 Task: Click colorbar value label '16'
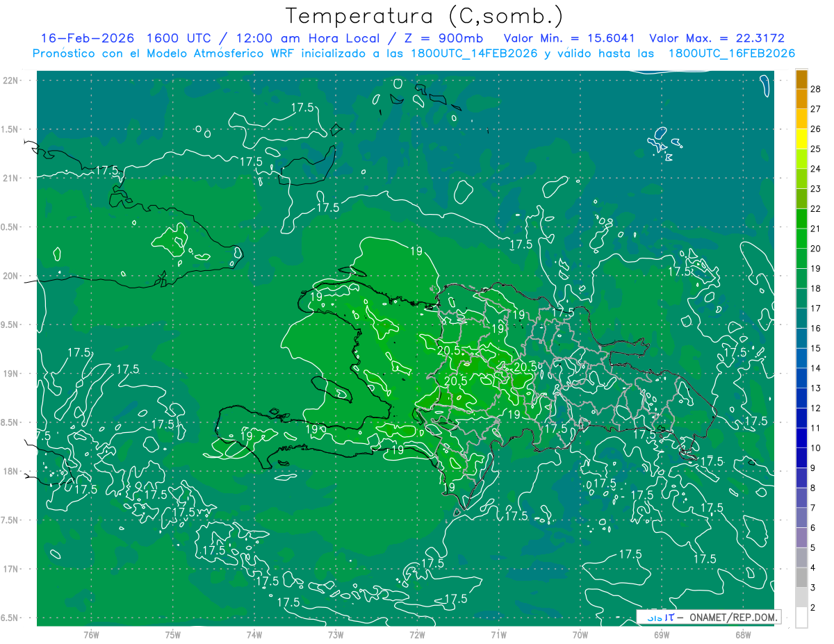[x=816, y=329]
